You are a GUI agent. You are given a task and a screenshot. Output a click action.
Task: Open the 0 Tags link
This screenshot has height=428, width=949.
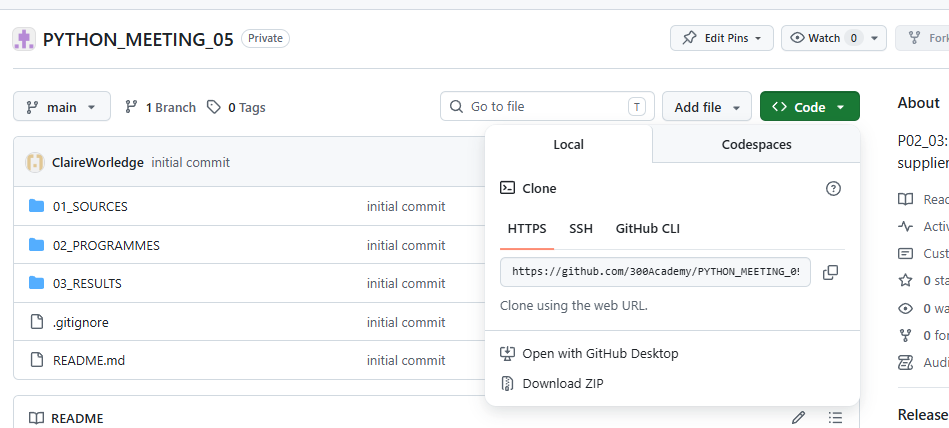[236, 107]
